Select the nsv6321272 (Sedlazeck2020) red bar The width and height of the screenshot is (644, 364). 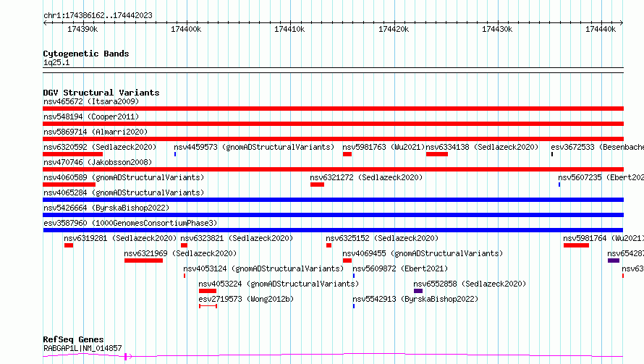point(317,185)
